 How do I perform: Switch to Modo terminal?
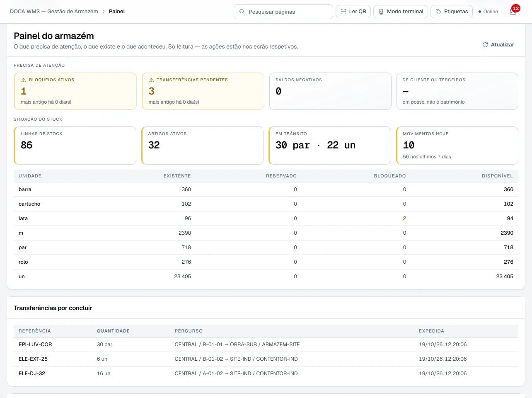[401, 12]
